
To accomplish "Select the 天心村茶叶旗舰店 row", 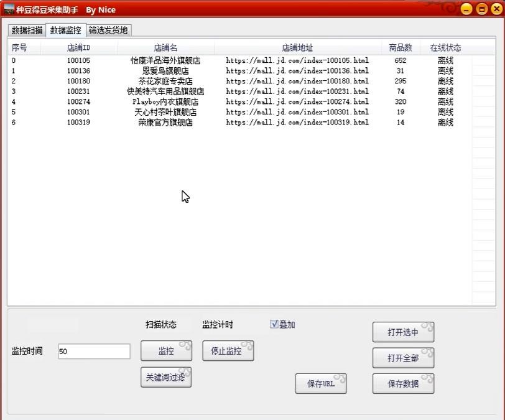I will [165, 112].
